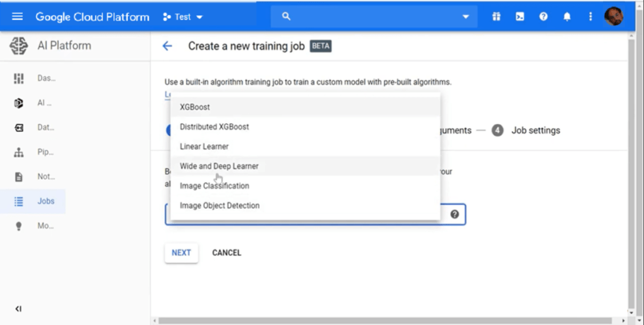
Task: Pick Linear Learner from the dropdown
Action: coord(204,146)
